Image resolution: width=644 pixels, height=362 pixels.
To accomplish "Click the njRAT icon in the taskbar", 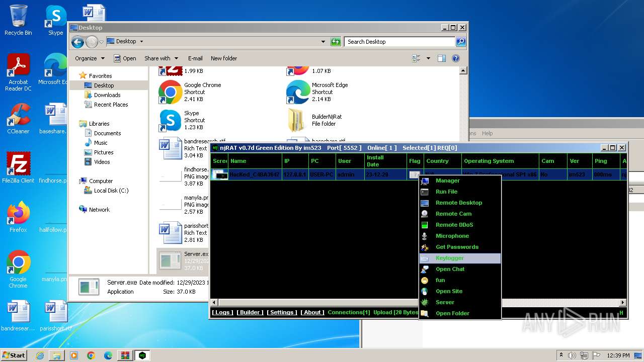I will click(142, 355).
